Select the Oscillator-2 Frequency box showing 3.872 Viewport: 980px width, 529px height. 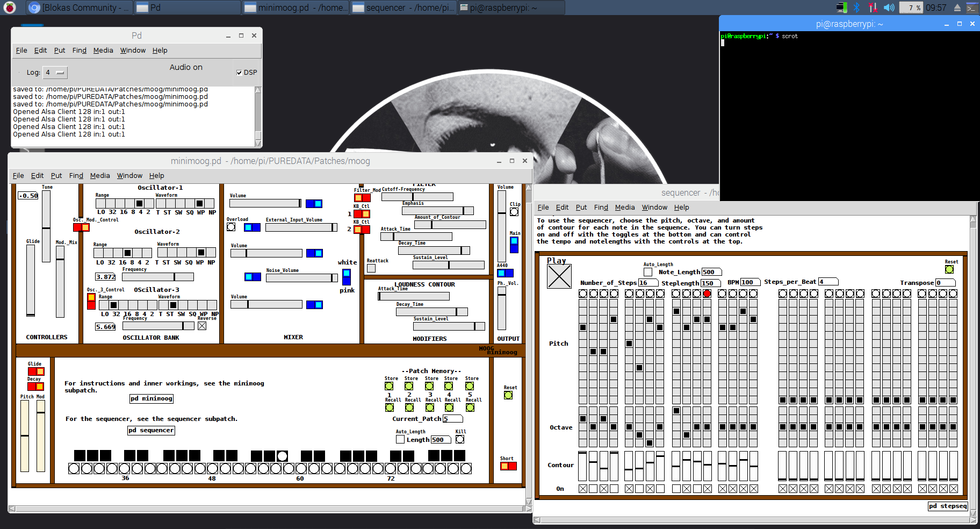105,277
